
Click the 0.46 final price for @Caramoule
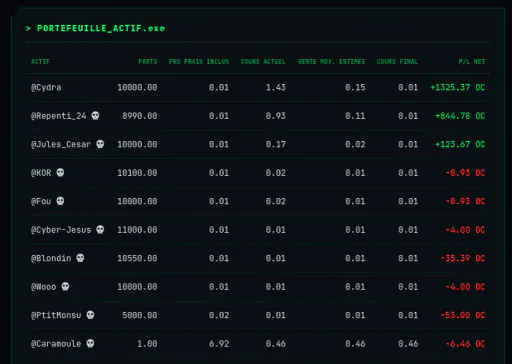408,344
